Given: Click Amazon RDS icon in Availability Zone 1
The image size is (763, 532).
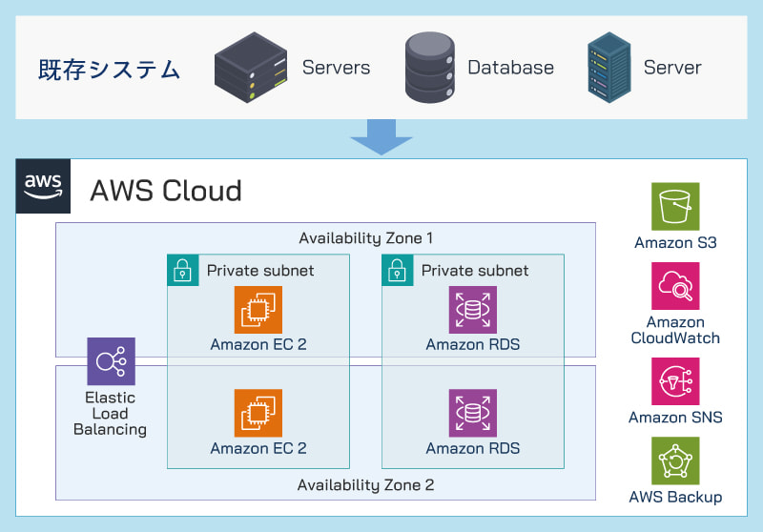Looking at the screenshot, I should (x=473, y=310).
